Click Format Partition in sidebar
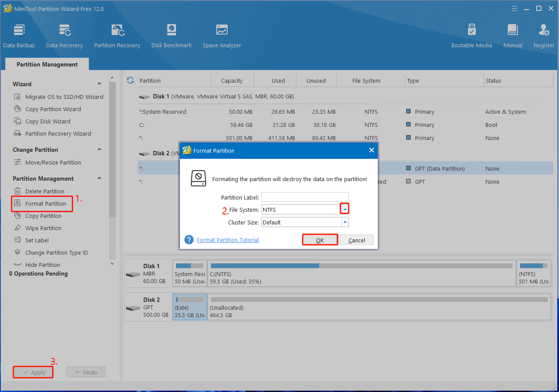This screenshot has height=392, width=559. tap(46, 203)
